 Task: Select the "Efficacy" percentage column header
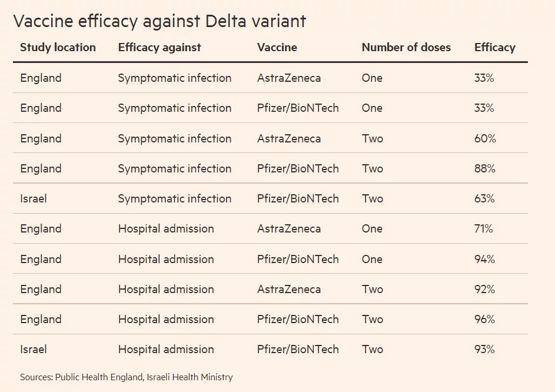tap(494, 48)
